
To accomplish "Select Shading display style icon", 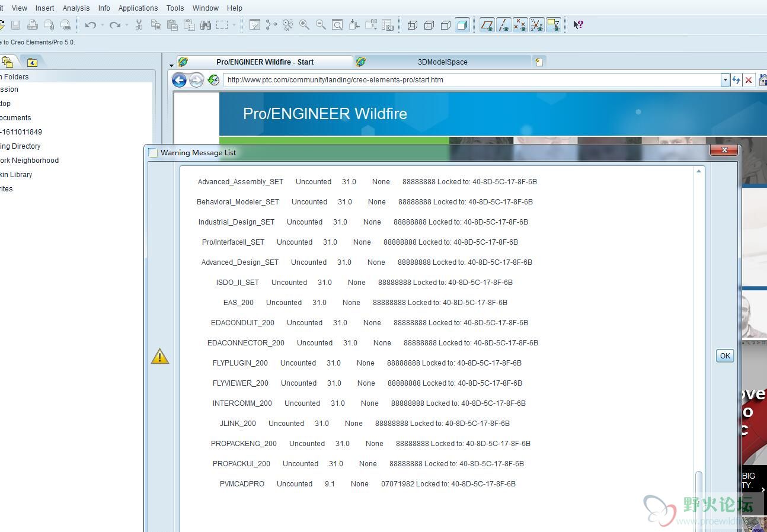I will coord(462,25).
